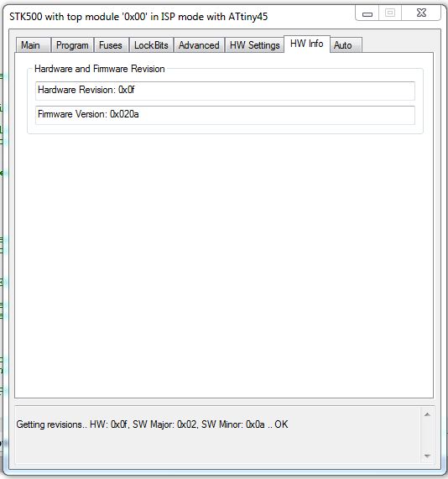Click the 'Getting revisions..' log message

point(152,424)
